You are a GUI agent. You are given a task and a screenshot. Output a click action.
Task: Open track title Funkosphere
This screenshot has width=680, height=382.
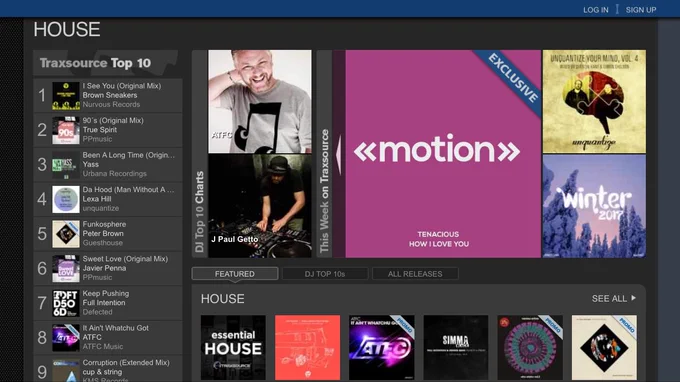click(104, 224)
